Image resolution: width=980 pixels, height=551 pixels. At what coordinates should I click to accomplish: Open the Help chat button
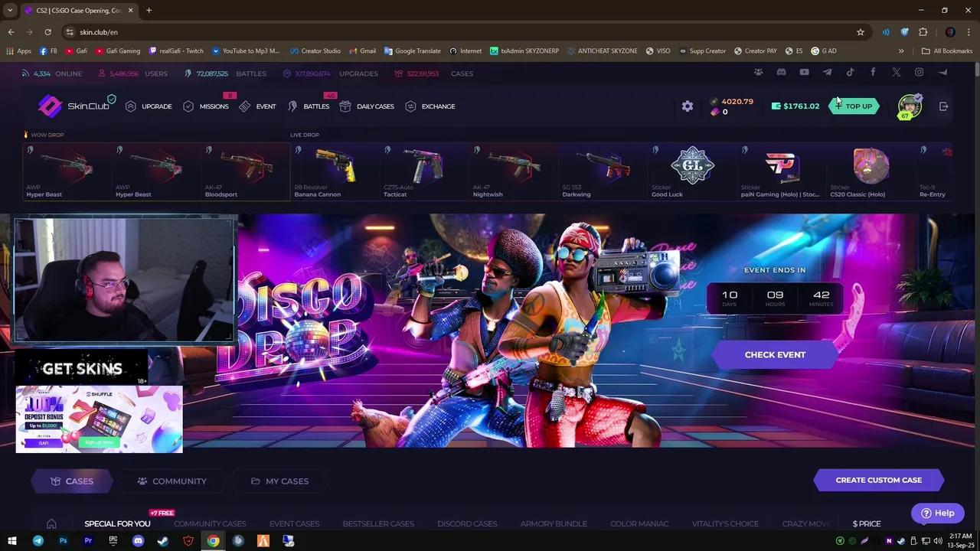(x=937, y=514)
